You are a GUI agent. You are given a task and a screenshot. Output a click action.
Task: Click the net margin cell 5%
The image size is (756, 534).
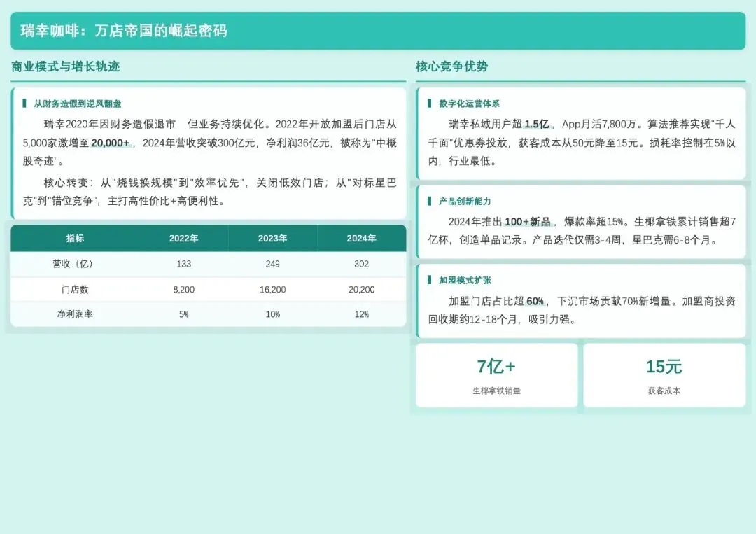183,314
